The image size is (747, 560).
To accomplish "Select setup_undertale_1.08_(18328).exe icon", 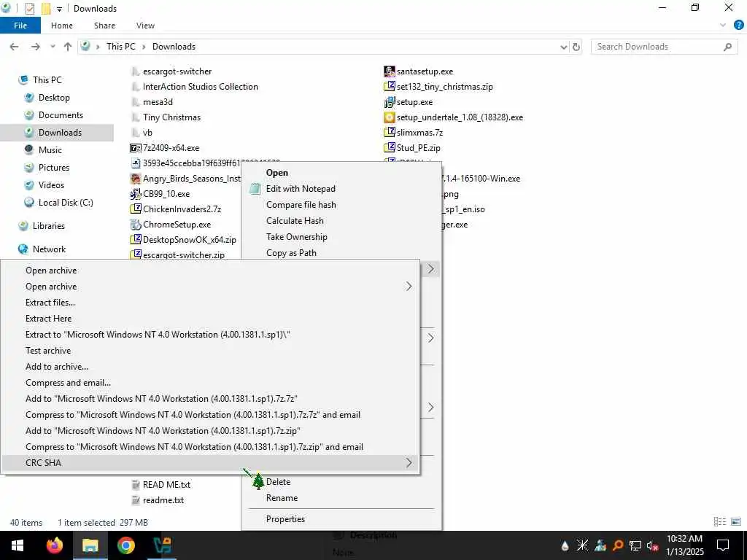I will click(x=390, y=117).
